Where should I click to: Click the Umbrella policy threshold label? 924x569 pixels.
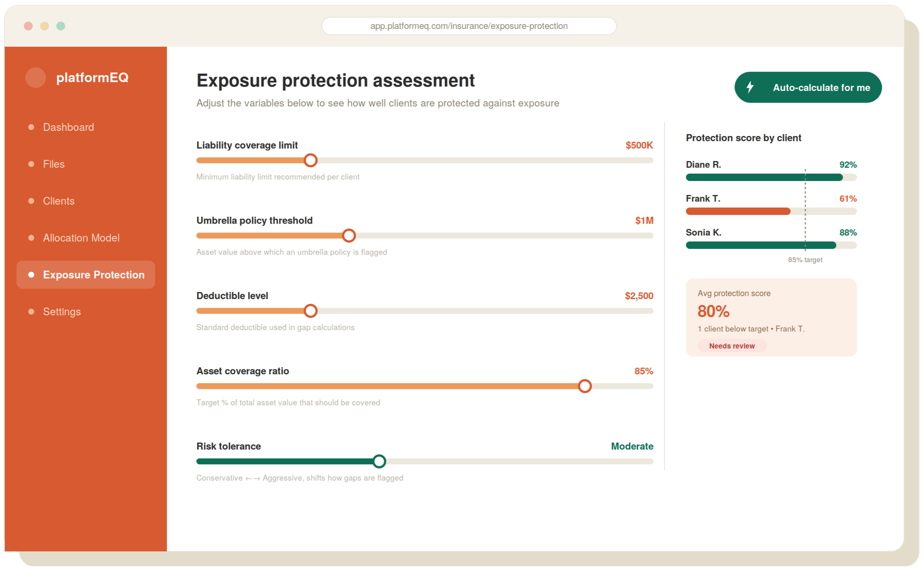(x=254, y=221)
